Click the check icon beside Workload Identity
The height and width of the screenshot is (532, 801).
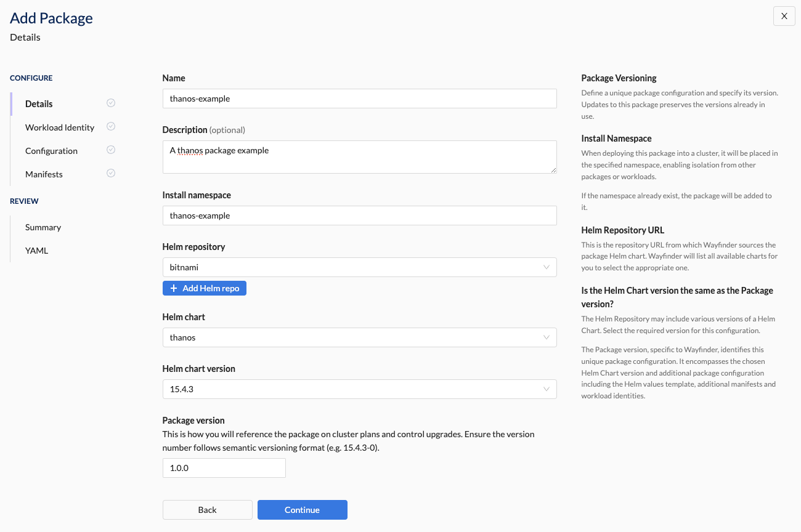(x=111, y=126)
